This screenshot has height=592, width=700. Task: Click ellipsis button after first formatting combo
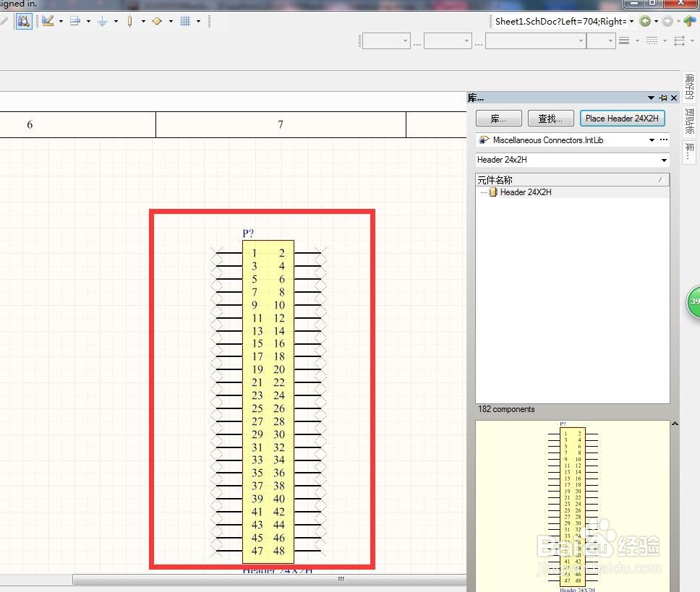click(x=417, y=43)
